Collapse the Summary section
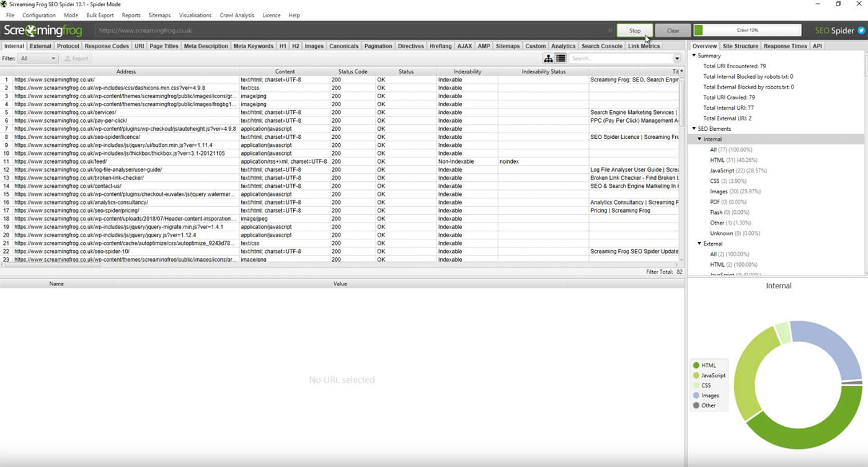Screen dimensions: 868x467 694,56
